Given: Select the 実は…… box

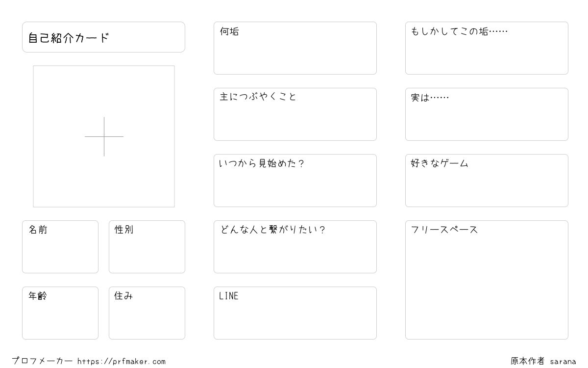Looking at the screenshot, I should 487,114.
